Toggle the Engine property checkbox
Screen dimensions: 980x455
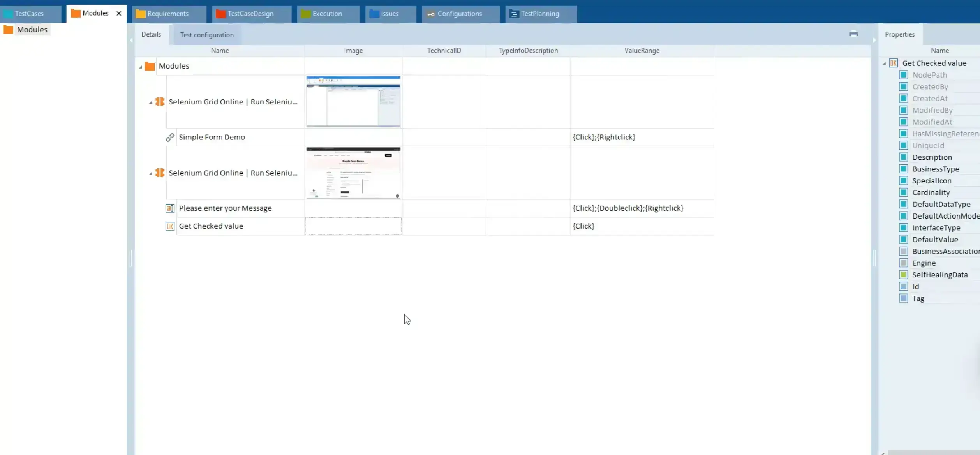pyautogui.click(x=904, y=263)
